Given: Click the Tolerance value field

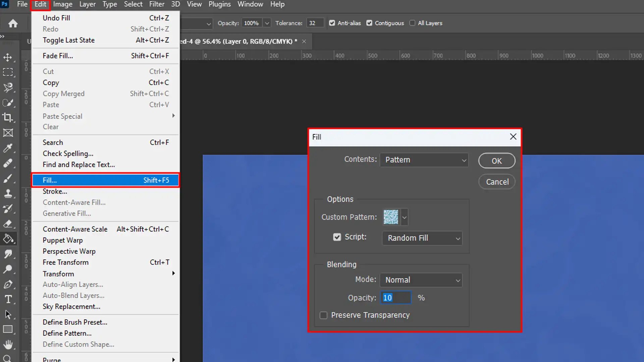Looking at the screenshot, I should click(315, 23).
